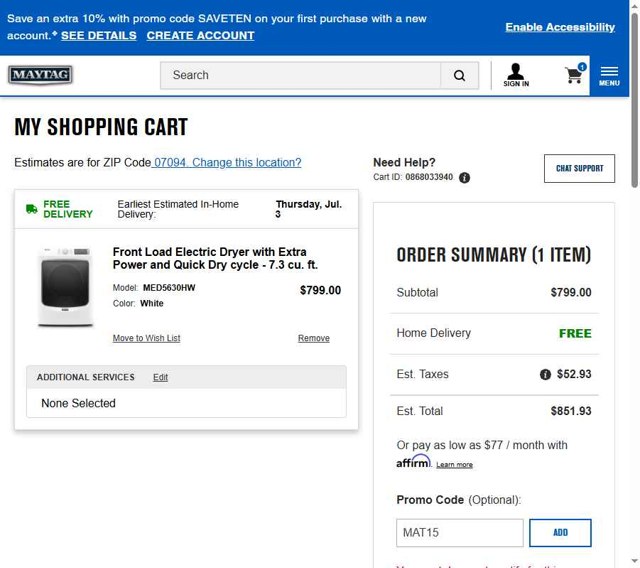Click the Maytag logo

coord(40,75)
